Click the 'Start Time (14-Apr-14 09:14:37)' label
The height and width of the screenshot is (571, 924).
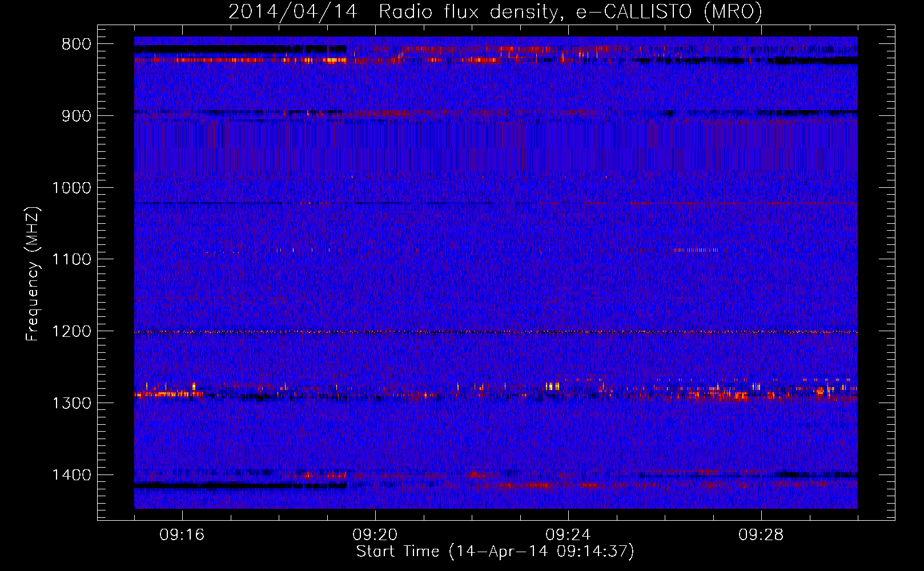[x=495, y=552]
